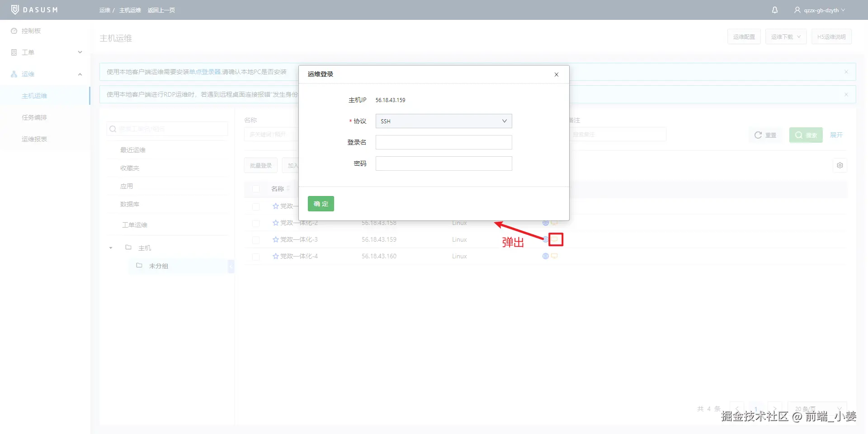Click the 单点登录器 link in notice
The height and width of the screenshot is (434, 868).
[x=205, y=72]
